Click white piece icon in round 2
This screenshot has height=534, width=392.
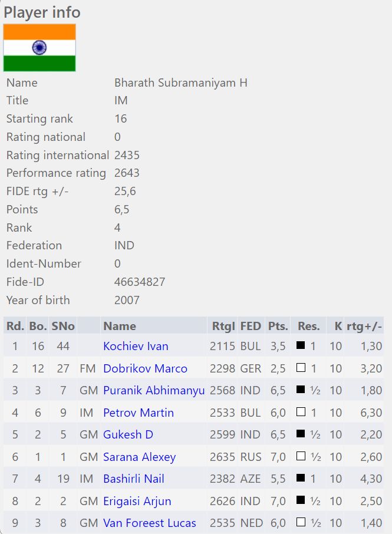click(301, 368)
